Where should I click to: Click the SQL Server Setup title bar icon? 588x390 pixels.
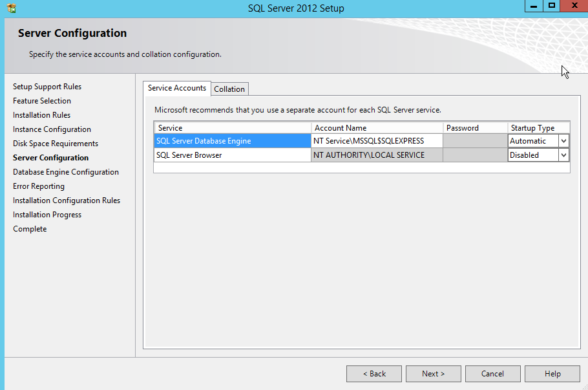tap(11, 8)
